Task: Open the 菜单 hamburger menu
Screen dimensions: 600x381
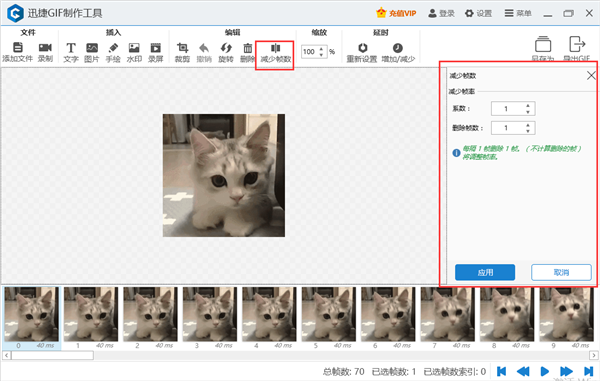Action: [518, 13]
